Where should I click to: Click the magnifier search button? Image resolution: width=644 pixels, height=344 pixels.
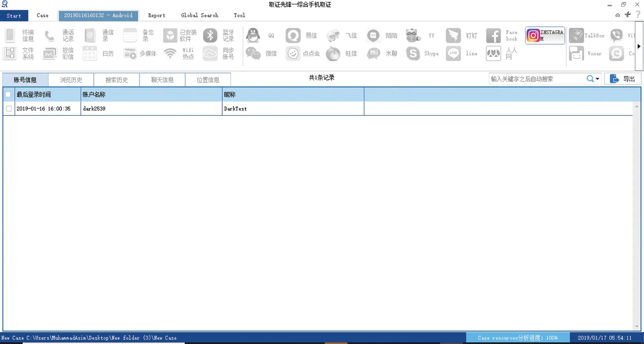[x=590, y=79]
